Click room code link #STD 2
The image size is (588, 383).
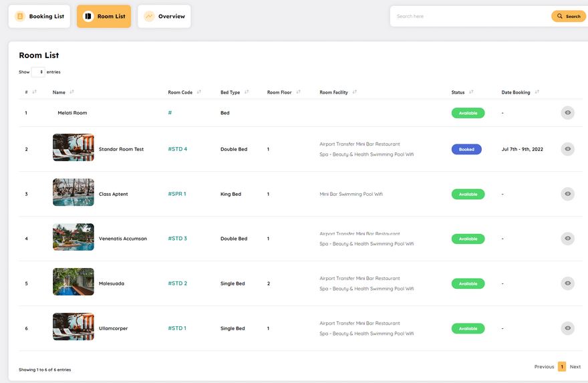coord(177,283)
